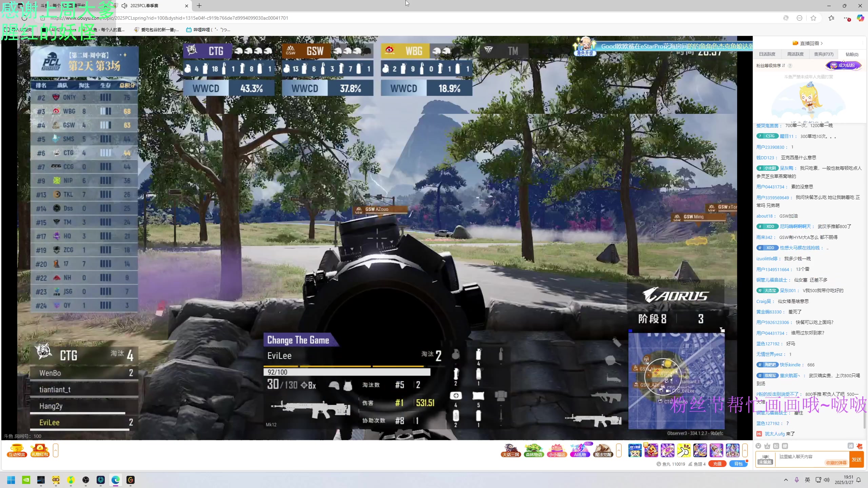Open the 哔哩哔哩 bookmark
Screen dimensions: 868x488
(208, 30)
